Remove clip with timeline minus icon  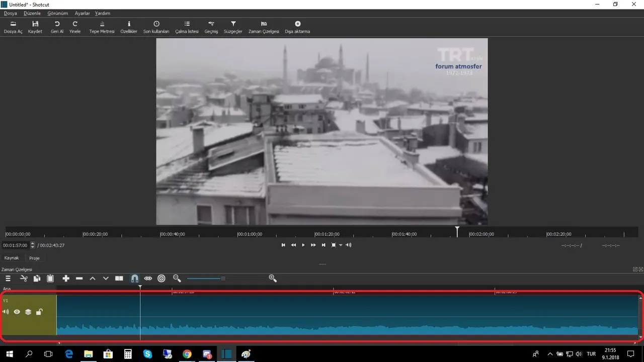point(79,278)
